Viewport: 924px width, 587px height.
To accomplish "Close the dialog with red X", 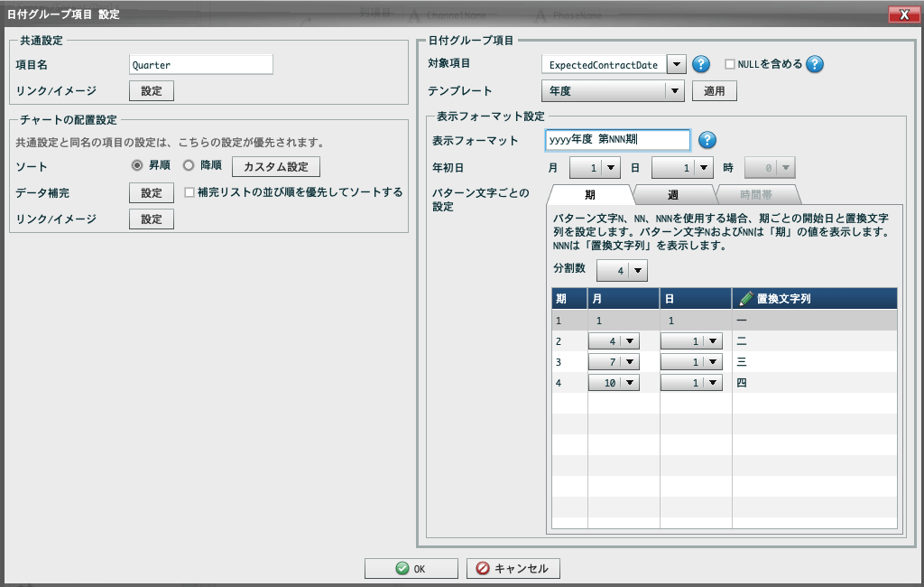I will pos(904,14).
